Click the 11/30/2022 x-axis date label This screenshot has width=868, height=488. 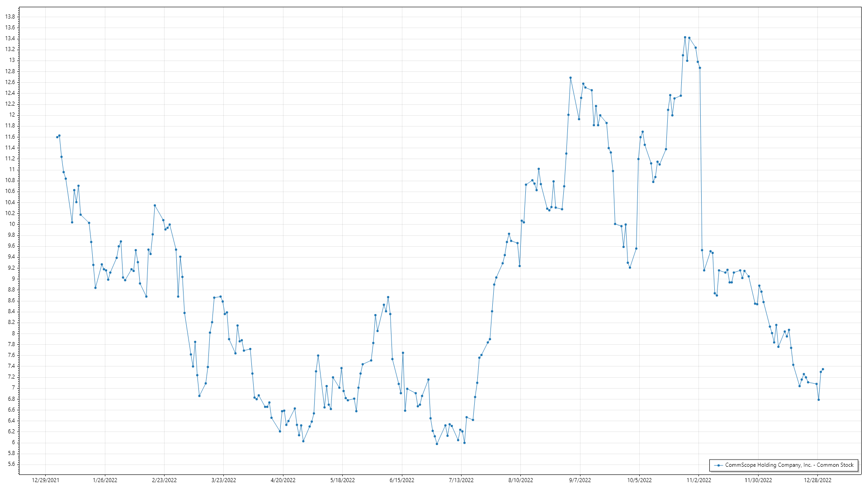(x=759, y=480)
